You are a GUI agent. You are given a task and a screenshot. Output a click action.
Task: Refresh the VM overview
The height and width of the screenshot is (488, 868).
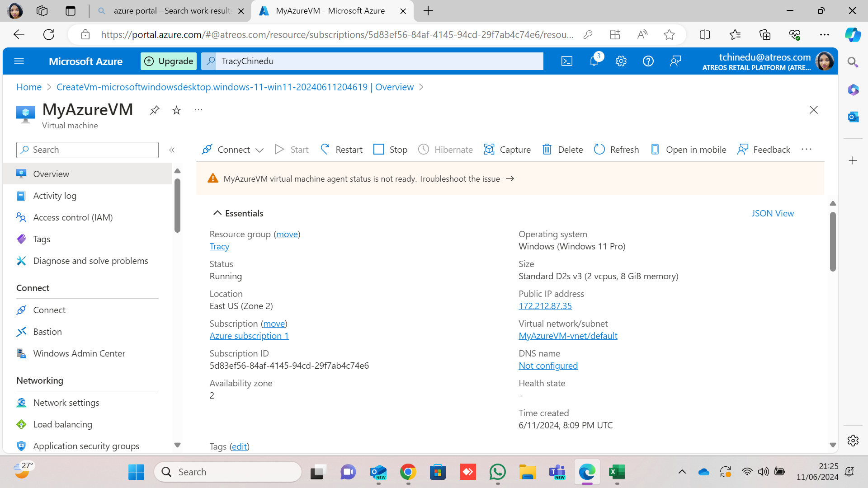(x=616, y=150)
